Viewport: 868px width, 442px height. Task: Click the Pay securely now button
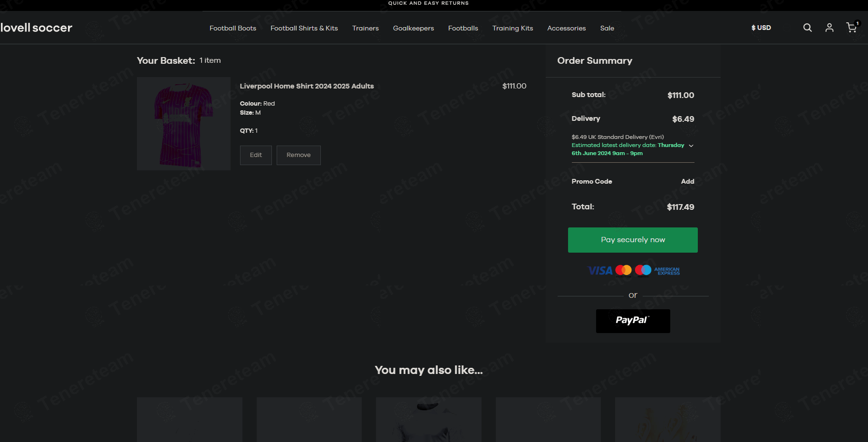click(633, 240)
